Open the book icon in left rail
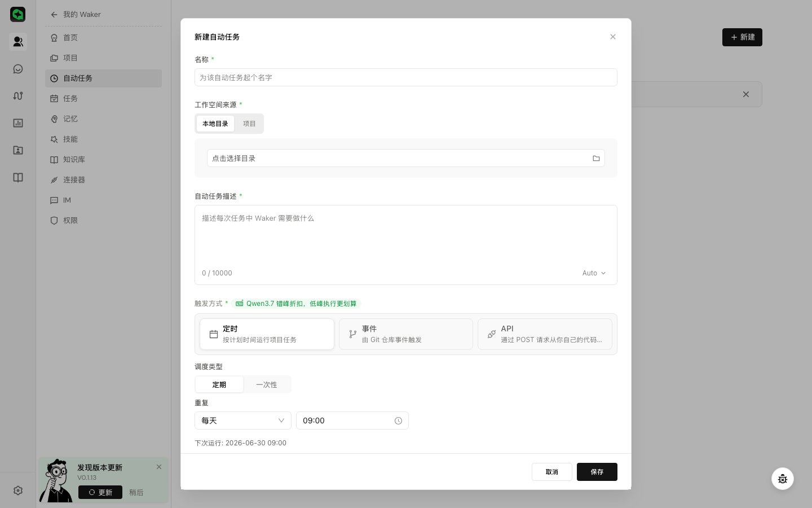The image size is (812, 508). (x=18, y=178)
